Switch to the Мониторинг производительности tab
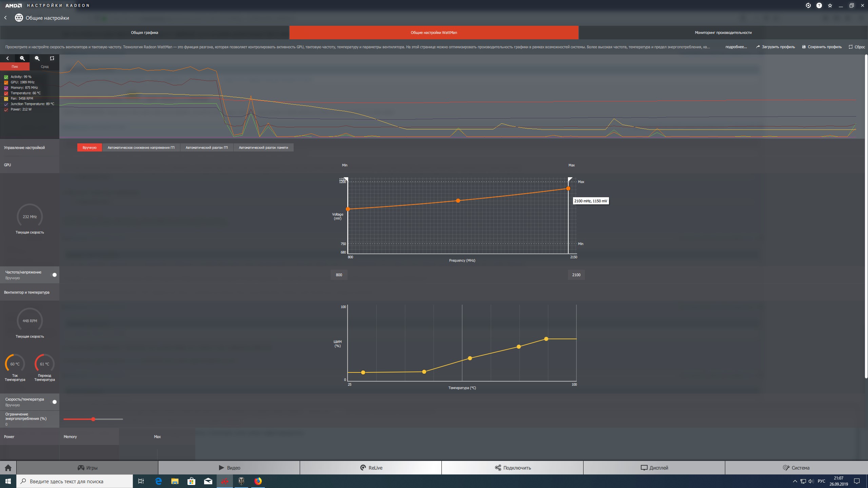 click(x=723, y=33)
